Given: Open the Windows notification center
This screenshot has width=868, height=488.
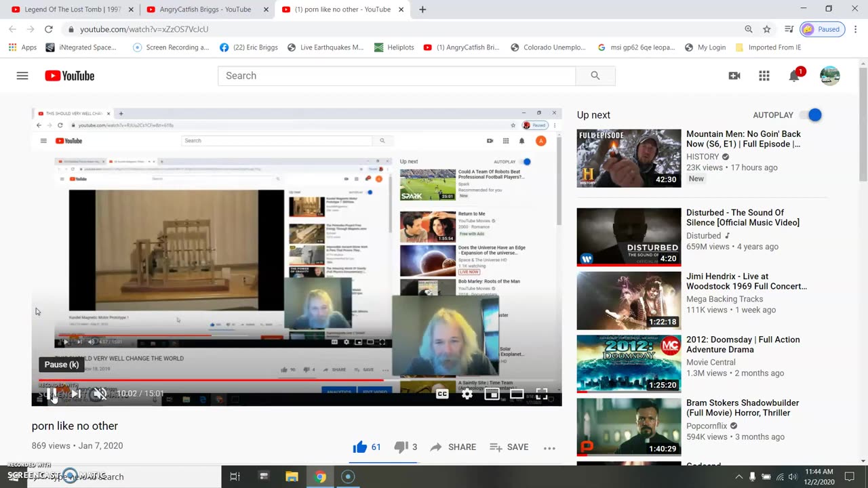Looking at the screenshot, I should click(850, 476).
